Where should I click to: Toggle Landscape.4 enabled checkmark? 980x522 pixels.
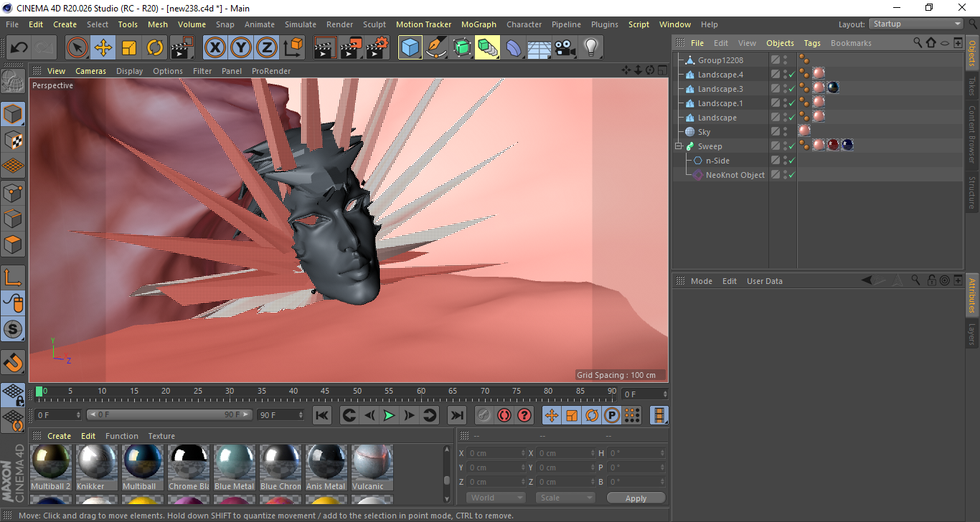click(x=791, y=75)
